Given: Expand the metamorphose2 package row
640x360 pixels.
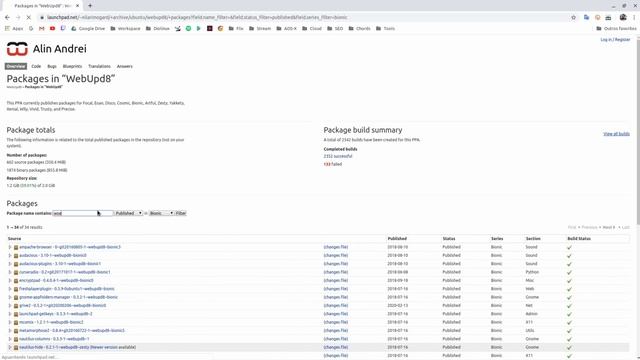Looking at the screenshot, I should [x=10, y=331].
